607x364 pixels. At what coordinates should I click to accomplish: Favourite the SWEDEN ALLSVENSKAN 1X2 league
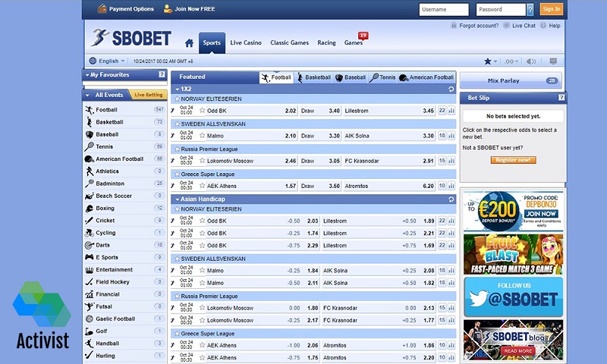pyautogui.click(x=178, y=124)
